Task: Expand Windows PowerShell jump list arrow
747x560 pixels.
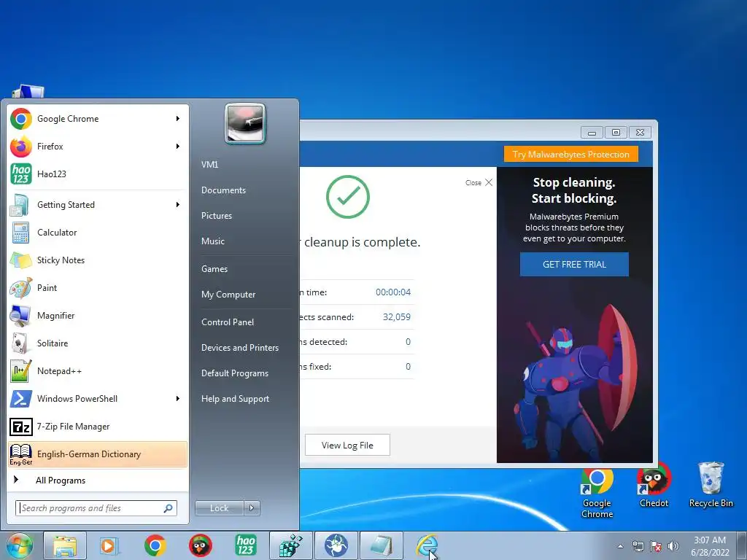Action: pyautogui.click(x=178, y=399)
